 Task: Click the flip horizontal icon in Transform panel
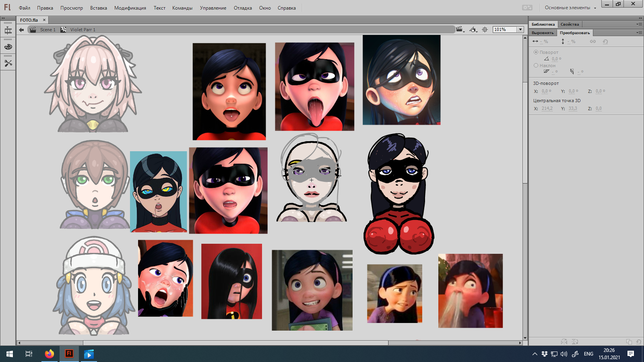click(564, 341)
